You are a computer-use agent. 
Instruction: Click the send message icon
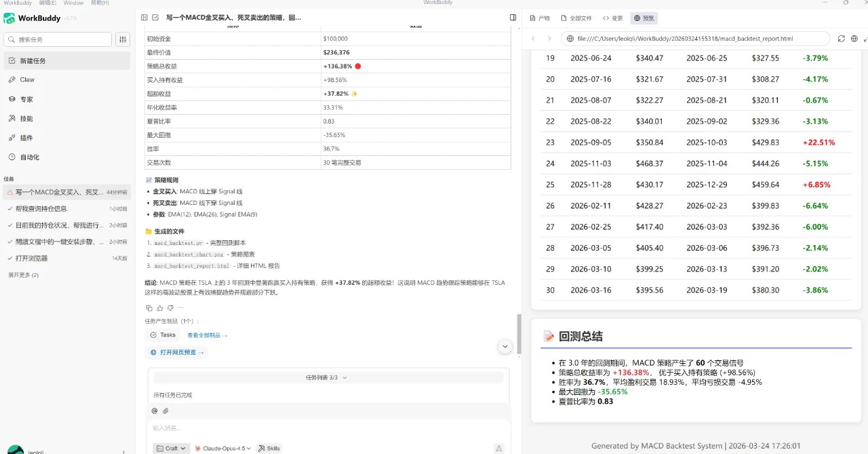coord(499,448)
